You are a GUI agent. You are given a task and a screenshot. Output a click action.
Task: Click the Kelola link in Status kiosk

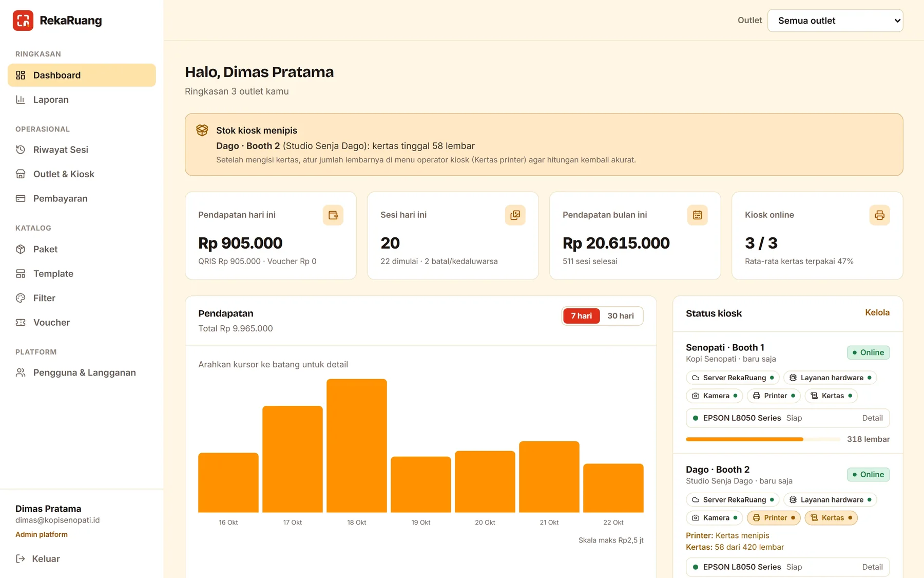(877, 312)
